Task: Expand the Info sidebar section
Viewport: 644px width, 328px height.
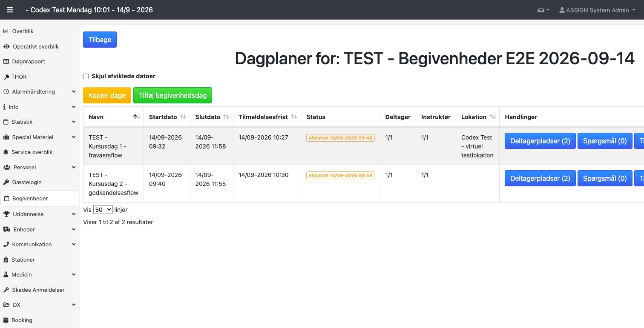Action: [x=39, y=107]
